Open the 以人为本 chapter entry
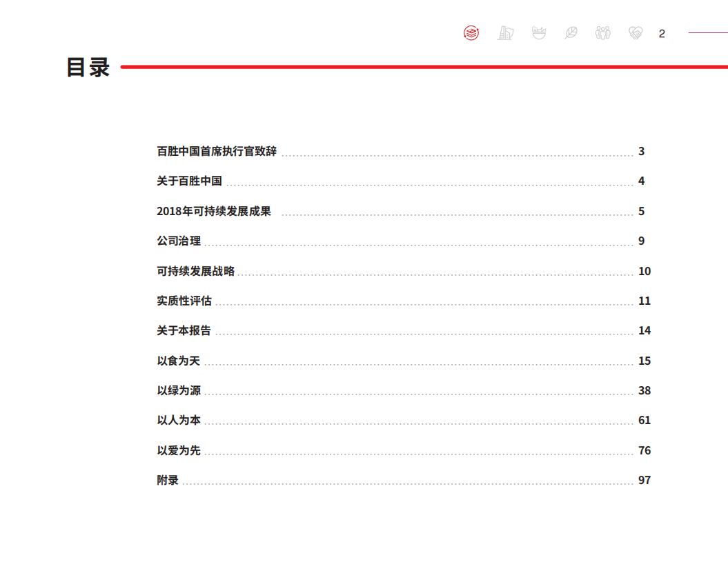Screen dimensions: 728x562 pyautogui.click(x=179, y=420)
